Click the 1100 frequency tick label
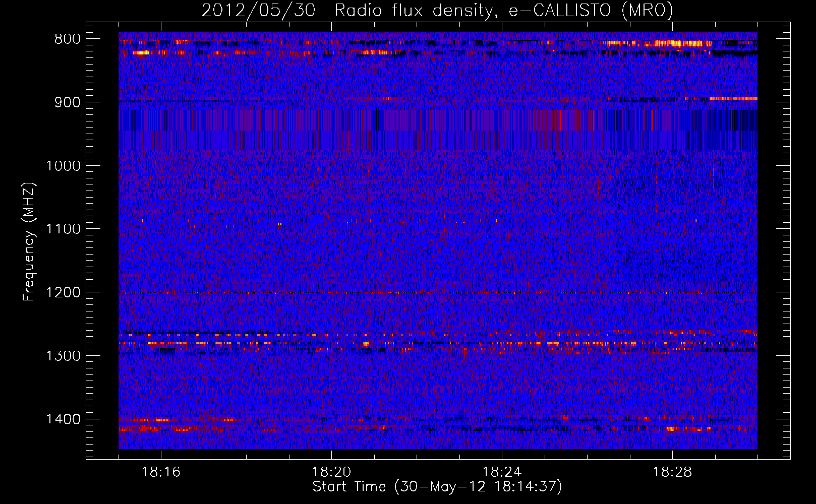The image size is (816, 504). 63,229
